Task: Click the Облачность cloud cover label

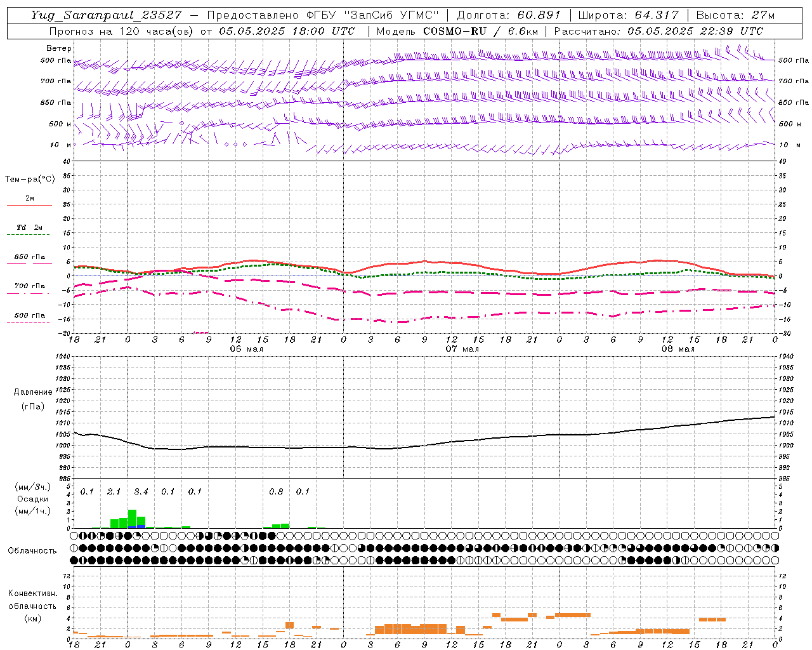Action: [x=32, y=551]
